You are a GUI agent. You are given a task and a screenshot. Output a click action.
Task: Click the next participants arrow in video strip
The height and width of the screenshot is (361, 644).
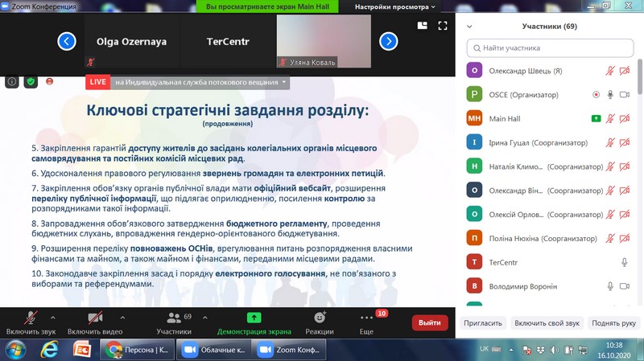pyautogui.click(x=388, y=41)
